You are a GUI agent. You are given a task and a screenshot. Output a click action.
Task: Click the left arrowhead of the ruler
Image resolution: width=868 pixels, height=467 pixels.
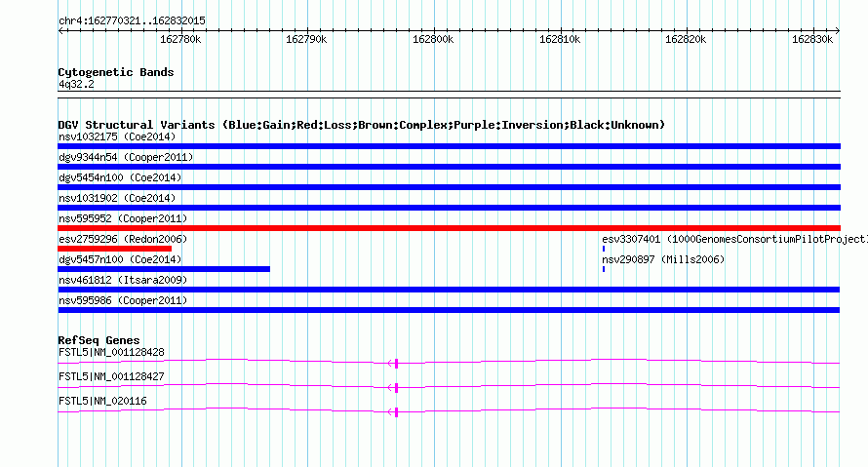click(x=60, y=30)
